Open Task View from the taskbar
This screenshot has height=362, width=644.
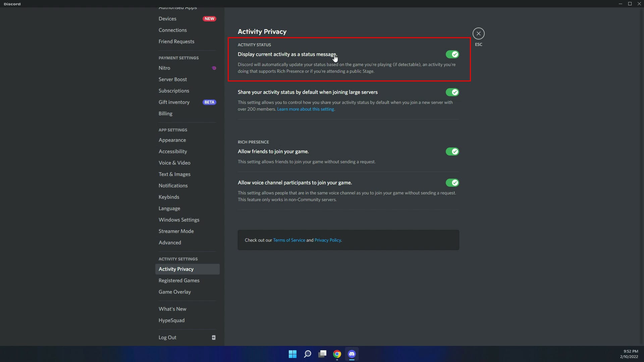(322, 354)
